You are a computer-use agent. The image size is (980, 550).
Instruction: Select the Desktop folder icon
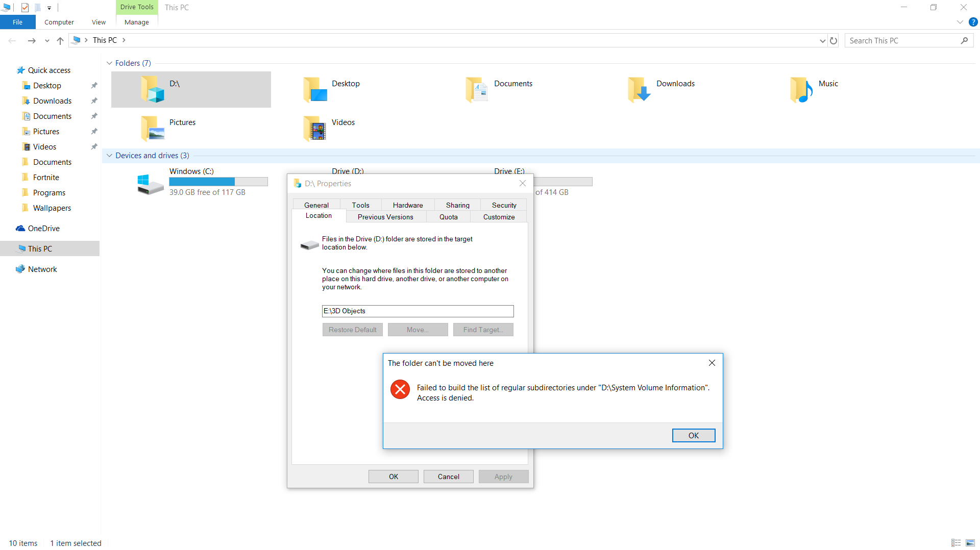[x=315, y=89]
